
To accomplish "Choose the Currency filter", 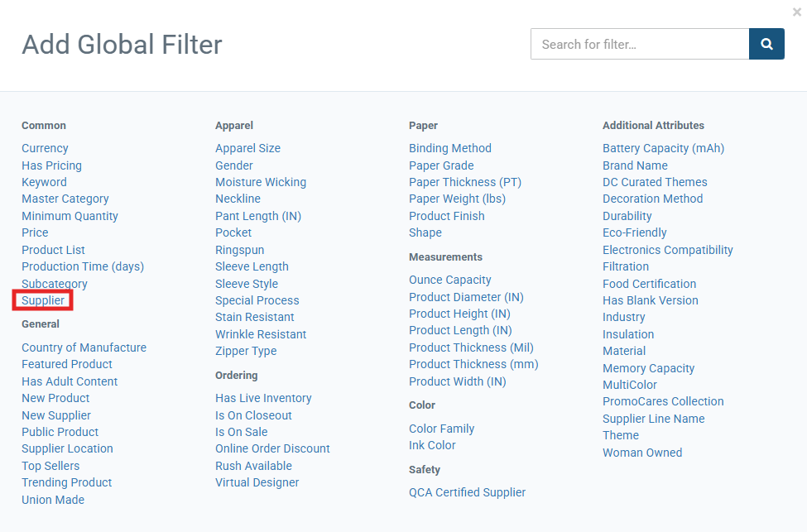I will click(x=45, y=148).
